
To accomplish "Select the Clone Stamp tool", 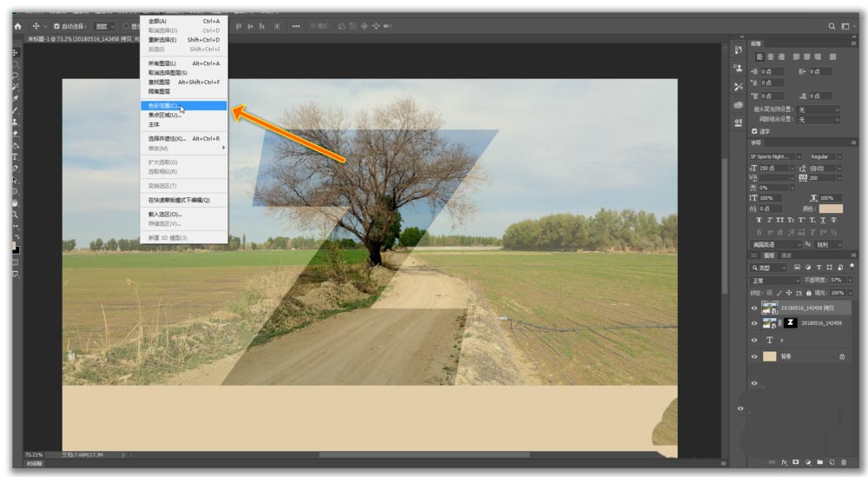I will (15, 122).
